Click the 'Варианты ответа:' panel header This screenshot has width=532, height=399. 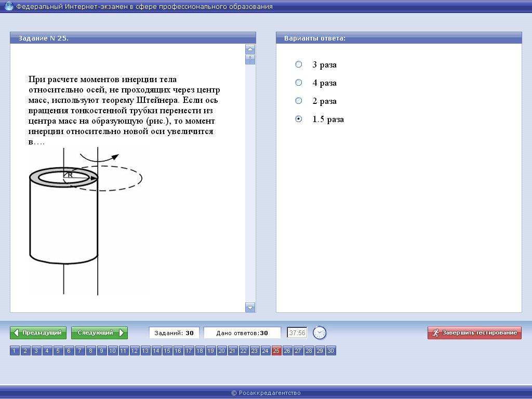coord(399,38)
